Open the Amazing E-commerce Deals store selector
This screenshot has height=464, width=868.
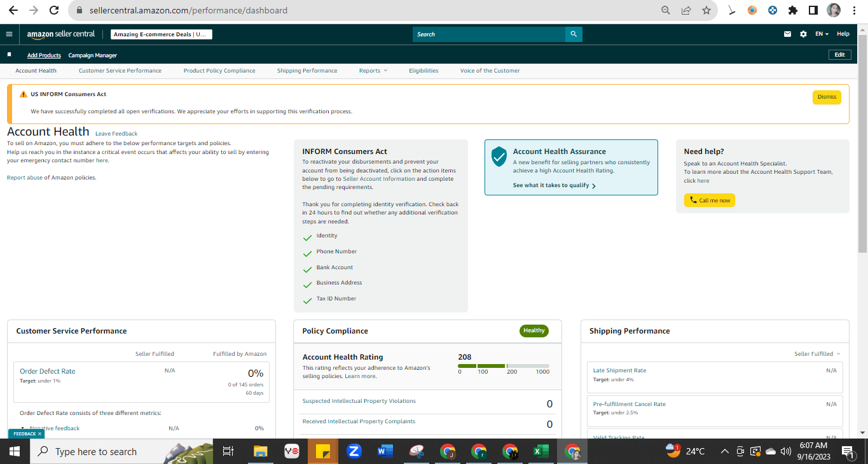(162, 34)
